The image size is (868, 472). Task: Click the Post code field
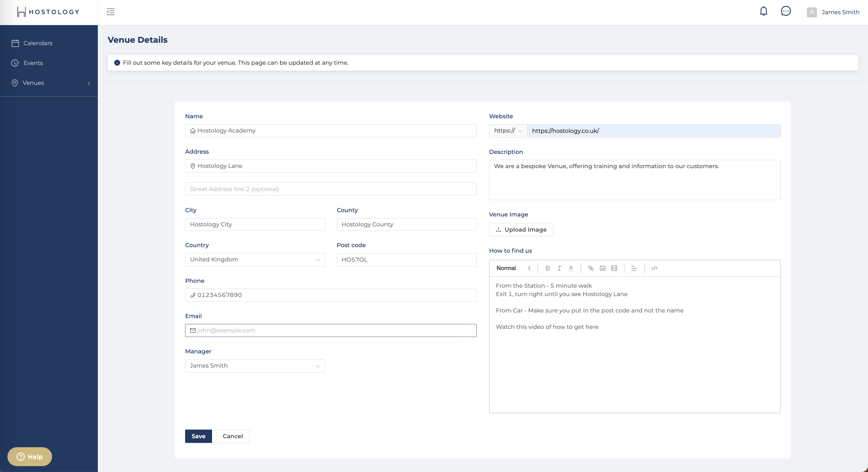click(x=406, y=260)
